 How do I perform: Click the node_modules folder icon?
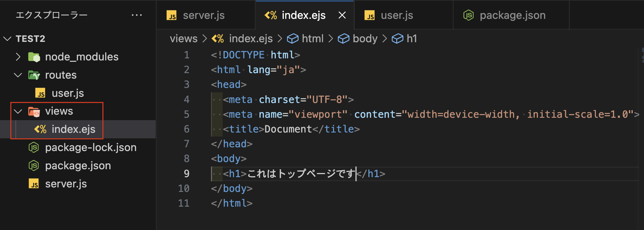pyautogui.click(x=34, y=57)
